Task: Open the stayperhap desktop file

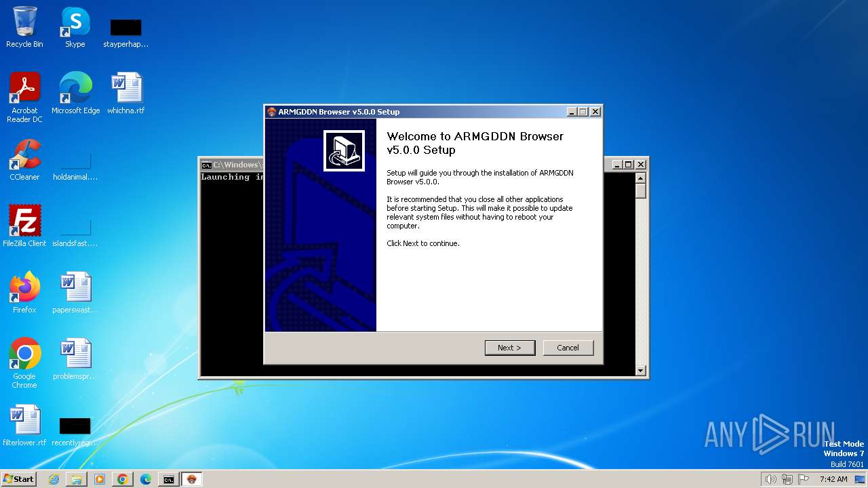Action: [x=125, y=33]
